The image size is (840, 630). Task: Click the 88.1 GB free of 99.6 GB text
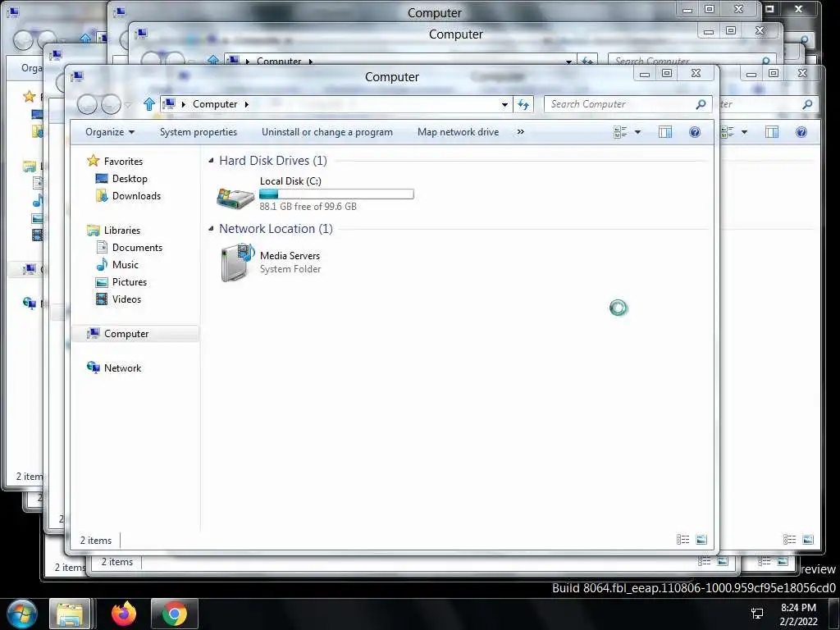point(308,207)
